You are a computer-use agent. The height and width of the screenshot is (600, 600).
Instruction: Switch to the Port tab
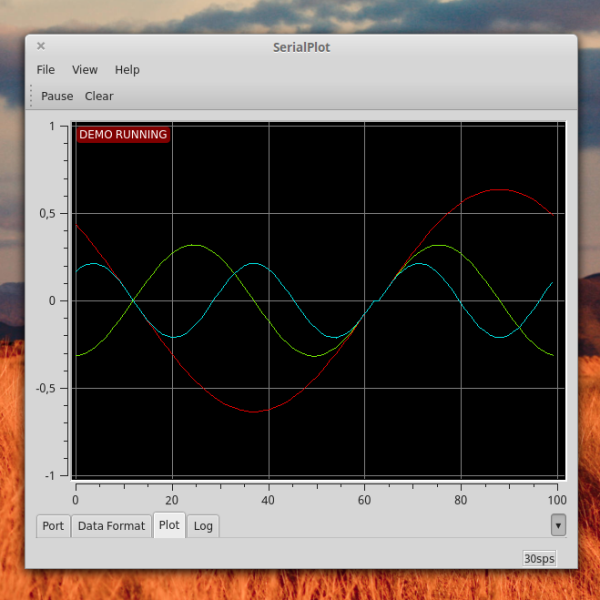click(53, 526)
